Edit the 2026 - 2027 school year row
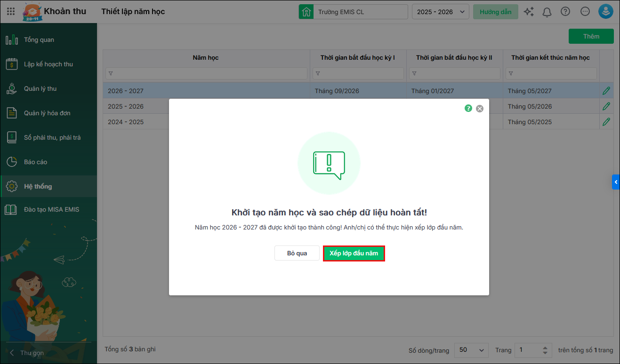Viewport: 620px width, 364px height. pos(606,91)
